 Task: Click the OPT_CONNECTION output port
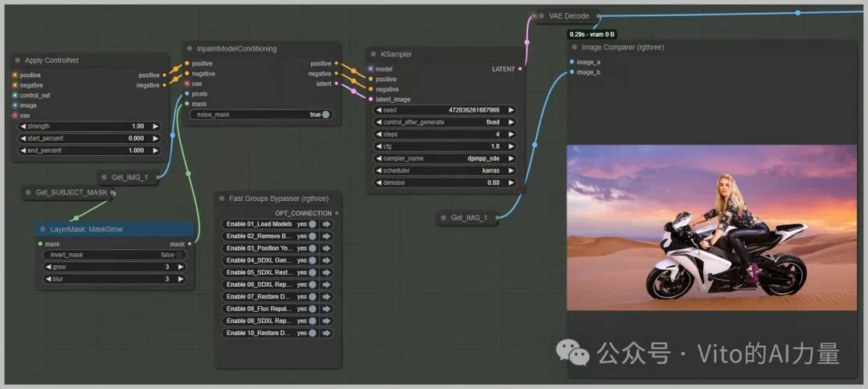[x=337, y=213]
